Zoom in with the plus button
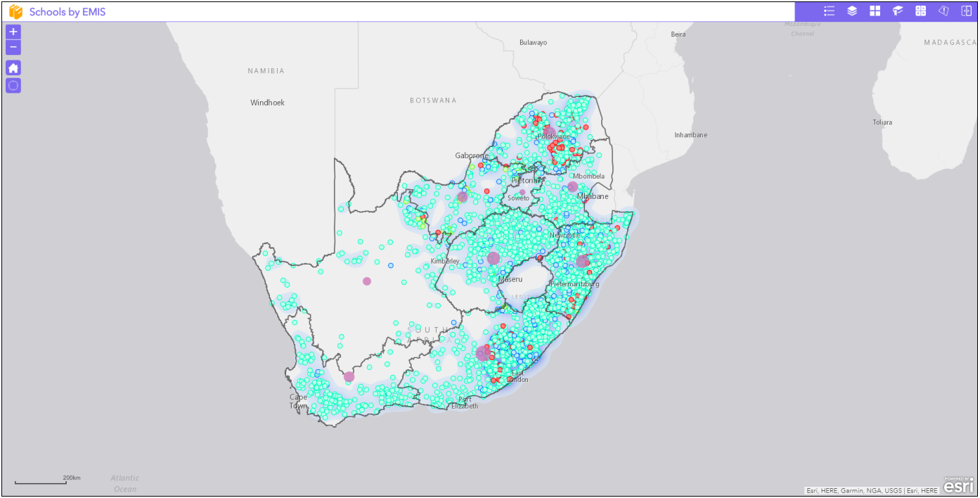 pos(13,32)
